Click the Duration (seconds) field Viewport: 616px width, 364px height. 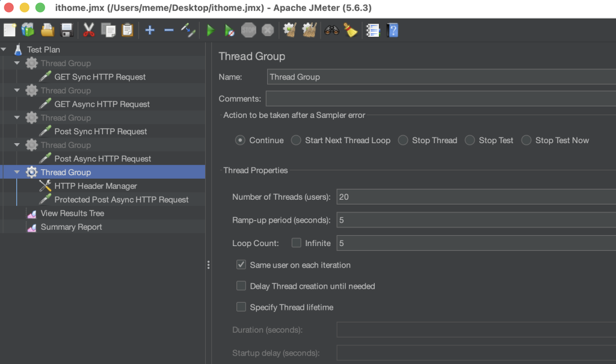pyautogui.click(x=476, y=330)
